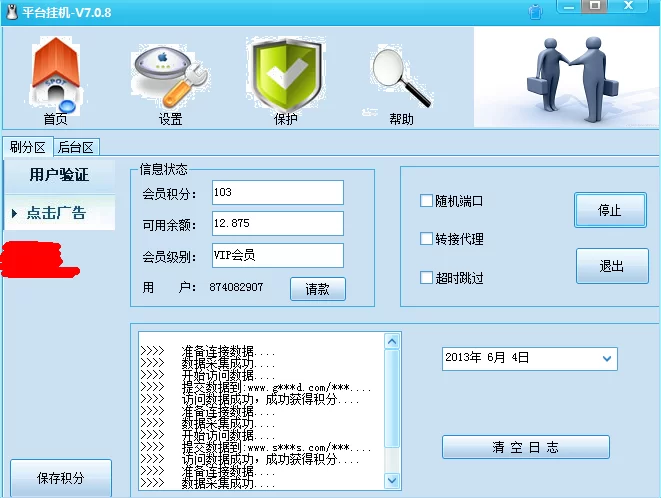Click the small blue icon beside minimize
The height and width of the screenshot is (498, 661).
pos(536,11)
